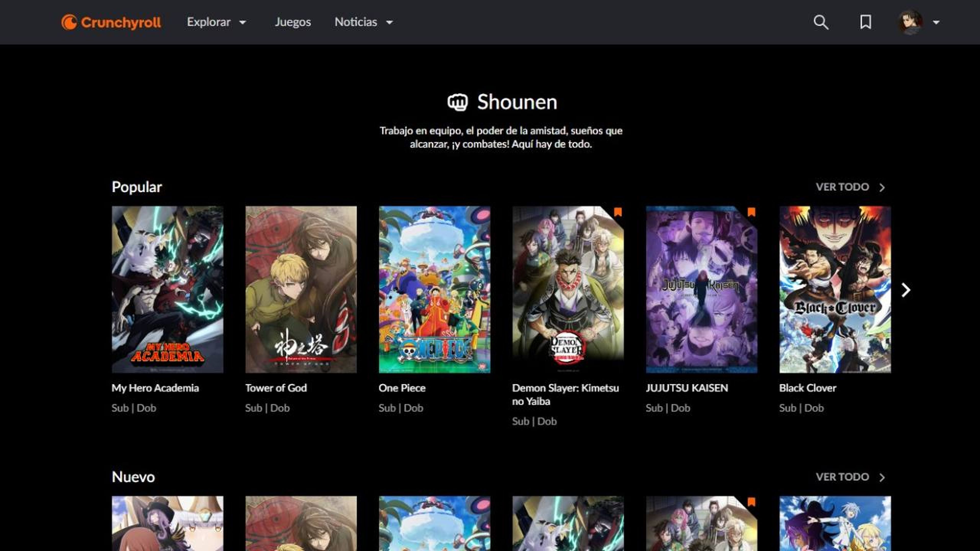The width and height of the screenshot is (980, 551).
Task: Click the search magnifier icon
Action: pyautogui.click(x=821, y=22)
